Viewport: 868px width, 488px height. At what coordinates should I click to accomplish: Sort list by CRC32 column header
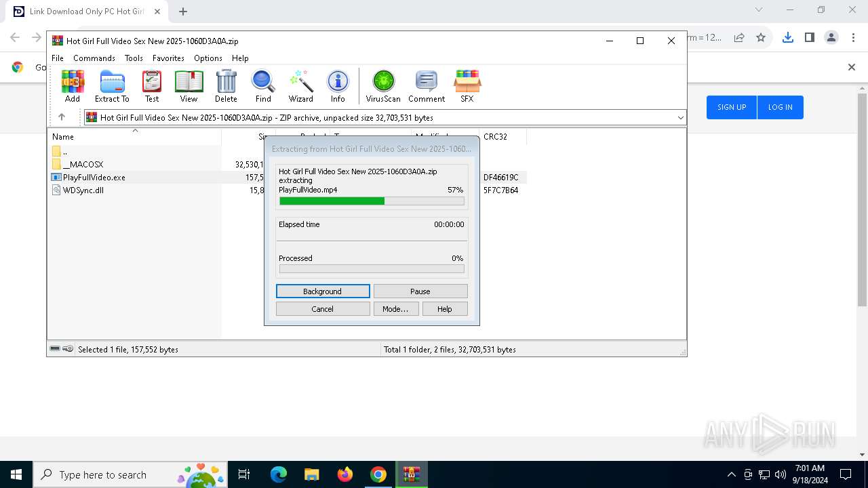[502, 137]
